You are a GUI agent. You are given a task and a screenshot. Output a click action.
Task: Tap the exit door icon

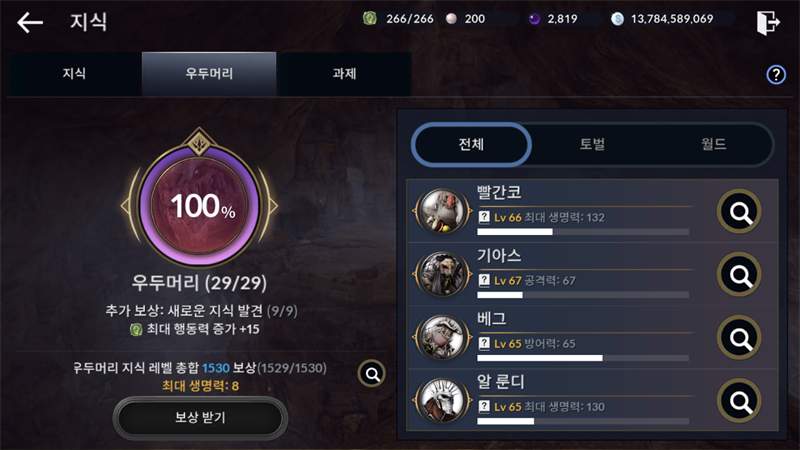coord(768,22)
